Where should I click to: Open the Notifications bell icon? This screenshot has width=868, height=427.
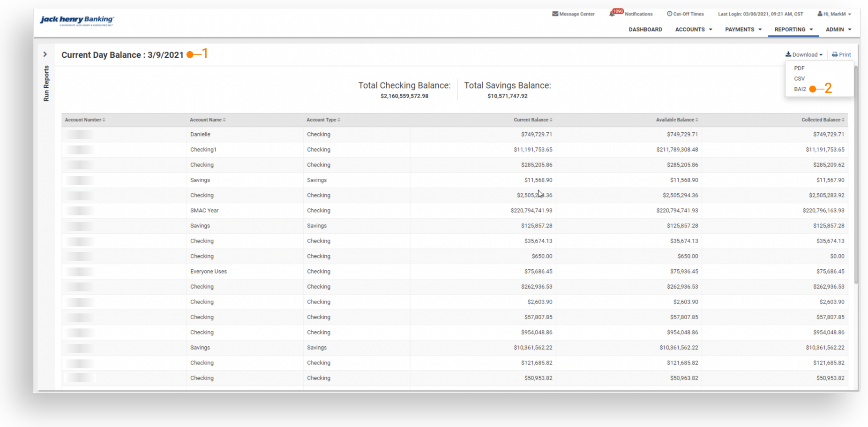pos(612,14)
